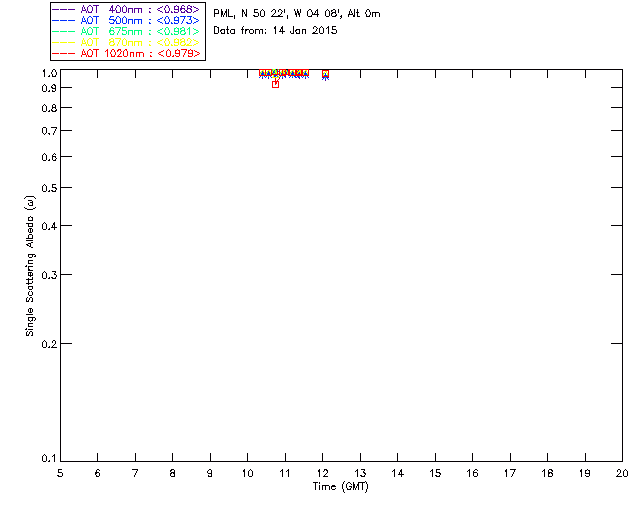Click the y-axis tick label 0.5
This screenshot has height=512, width=640.
click(49, 188)
